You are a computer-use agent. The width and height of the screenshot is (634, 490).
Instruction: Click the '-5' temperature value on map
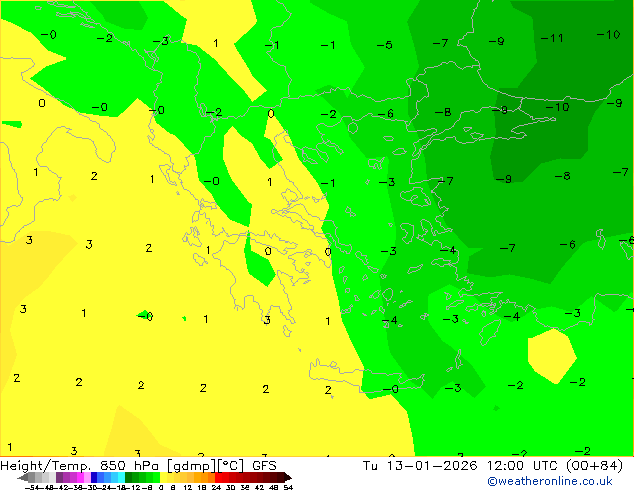385,45
